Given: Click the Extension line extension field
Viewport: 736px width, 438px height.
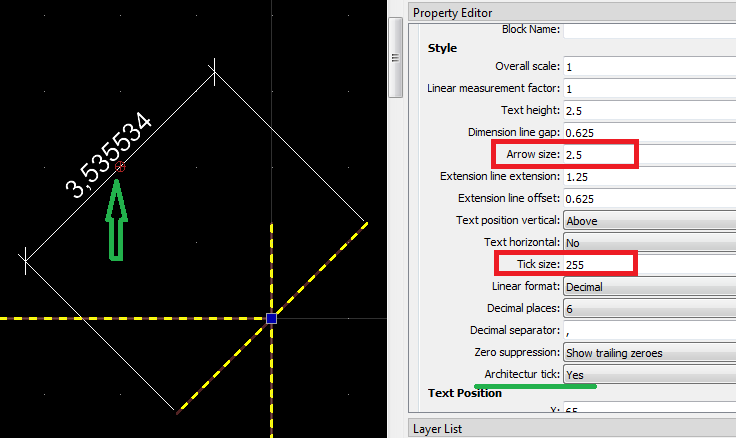Looking at the screenshot, I should click(648, 177).
